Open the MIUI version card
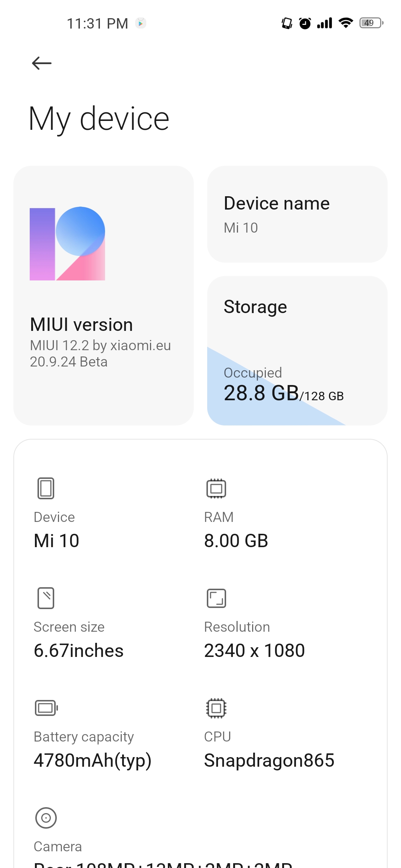This screenshot has width=401, height=868. click(x=104, y=295)
